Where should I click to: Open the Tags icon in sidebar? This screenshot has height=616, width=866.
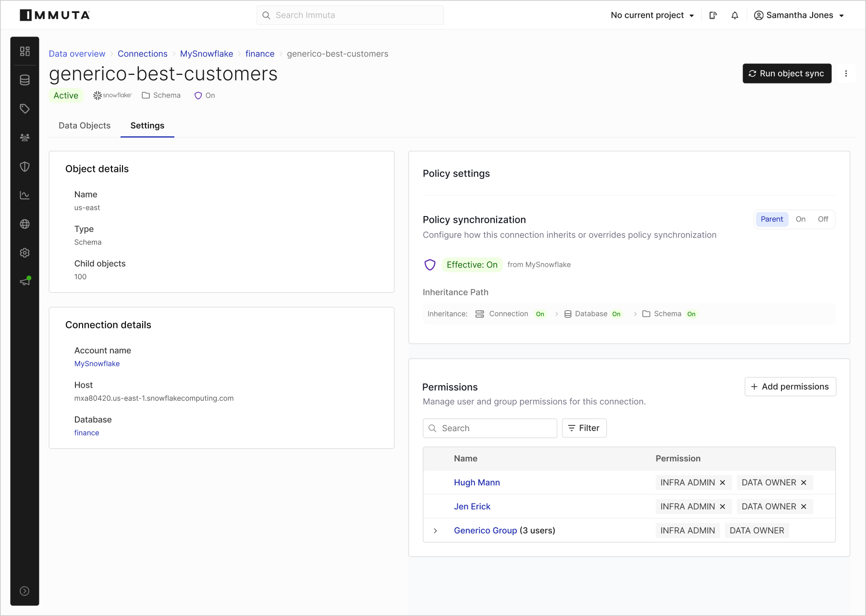coord(24,109)
